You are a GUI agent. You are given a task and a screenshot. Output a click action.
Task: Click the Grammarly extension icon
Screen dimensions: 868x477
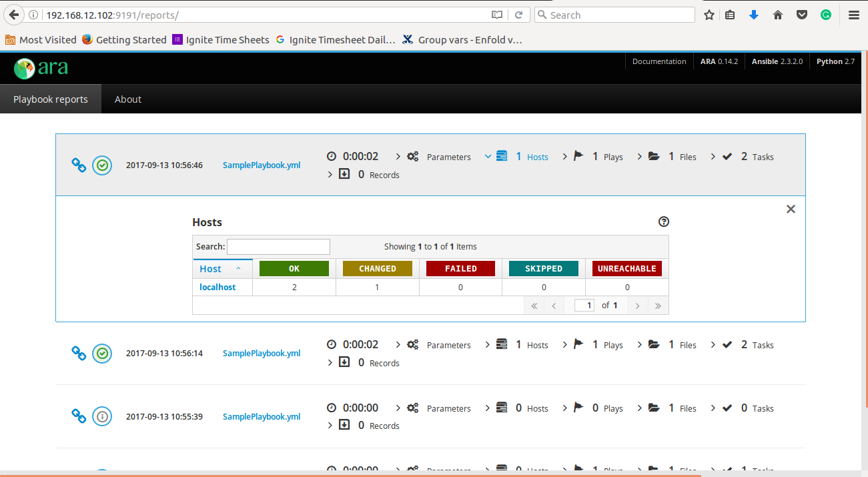(x=826, y=15)
